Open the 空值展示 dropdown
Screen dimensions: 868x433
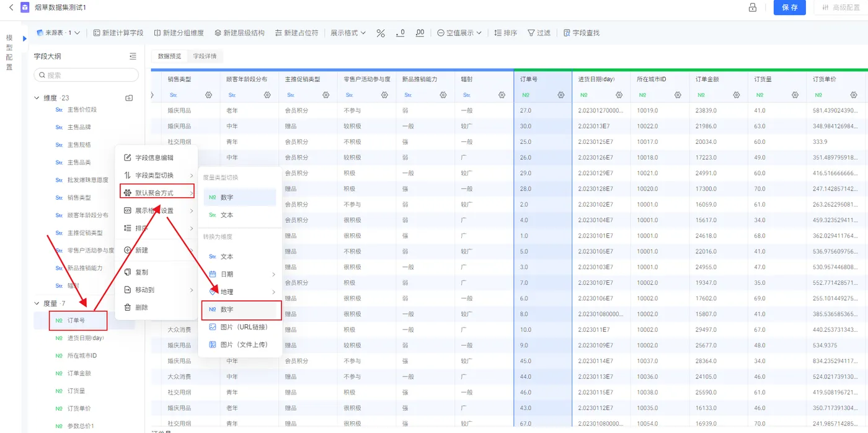459,33
